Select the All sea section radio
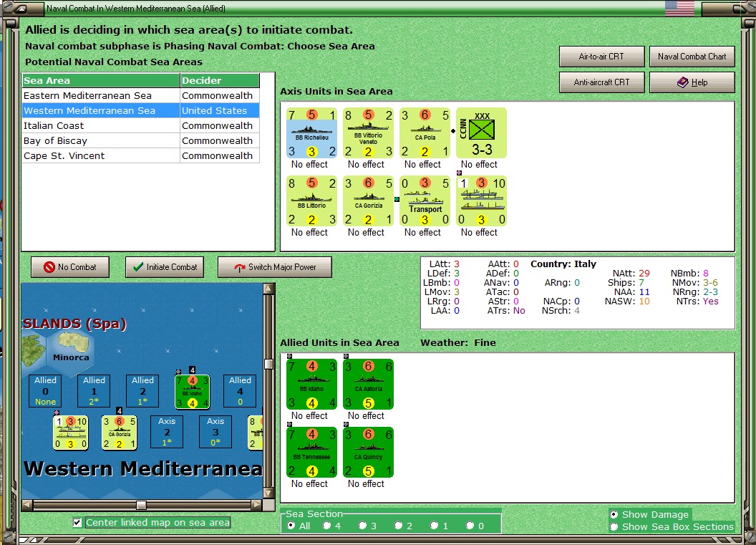756x545 pixels. point(291,526)
